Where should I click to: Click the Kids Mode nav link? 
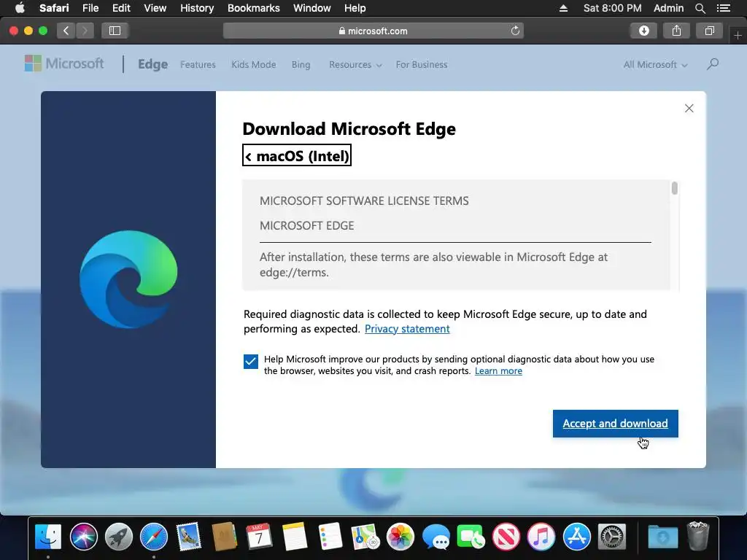[x=253, y=65]
